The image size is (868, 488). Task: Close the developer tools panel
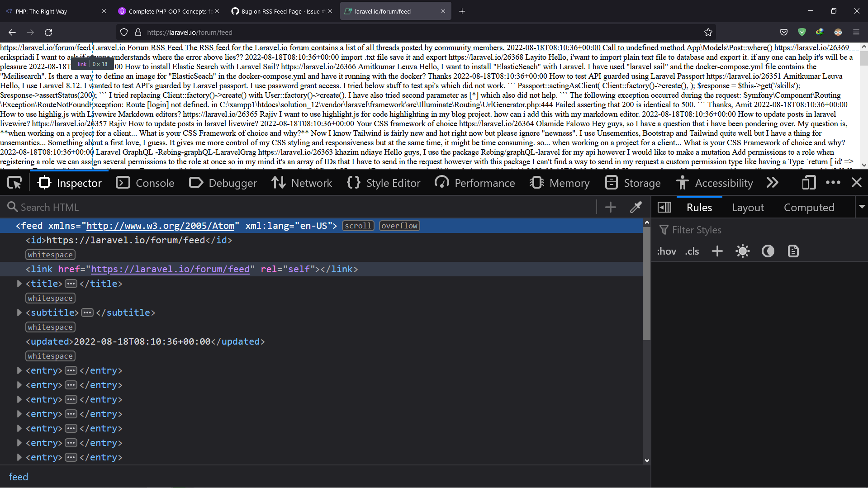[857, 183]
